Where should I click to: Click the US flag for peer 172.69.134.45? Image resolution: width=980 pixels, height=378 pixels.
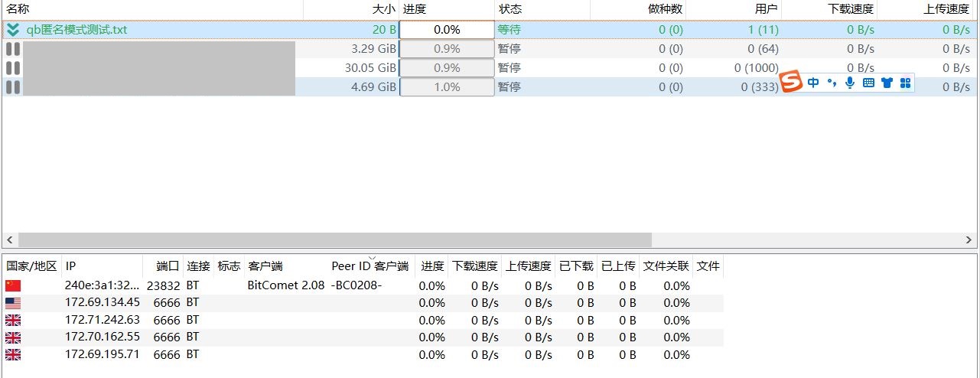[13, 303]
